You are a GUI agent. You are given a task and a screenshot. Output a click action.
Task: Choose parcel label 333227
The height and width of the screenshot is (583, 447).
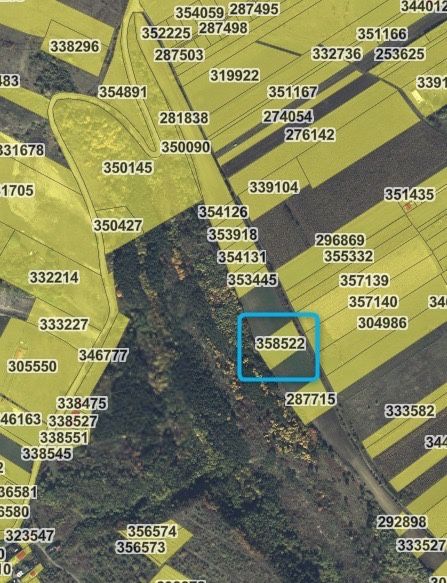point(64,324)
